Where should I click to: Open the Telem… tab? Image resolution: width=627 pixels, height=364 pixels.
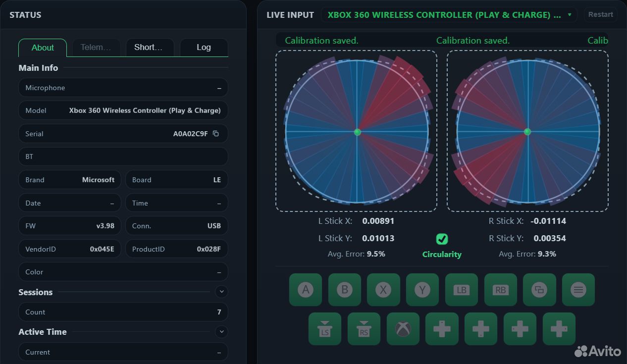[x=97, y=48]
